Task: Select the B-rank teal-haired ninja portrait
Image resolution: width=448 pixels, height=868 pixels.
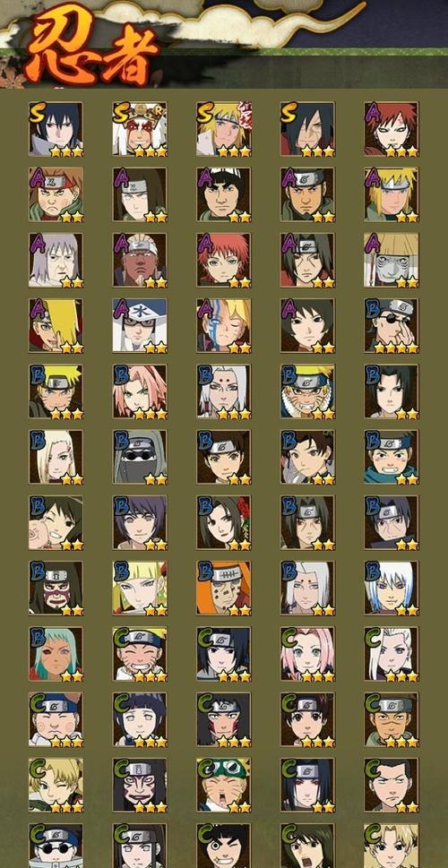Action: tap(56, 654)
